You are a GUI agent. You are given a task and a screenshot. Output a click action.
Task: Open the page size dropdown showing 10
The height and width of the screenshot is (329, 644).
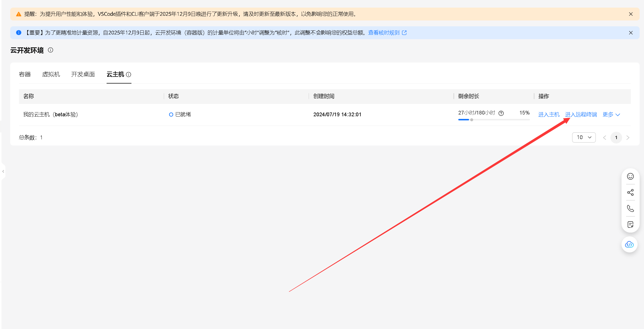[x=584, y=137]
